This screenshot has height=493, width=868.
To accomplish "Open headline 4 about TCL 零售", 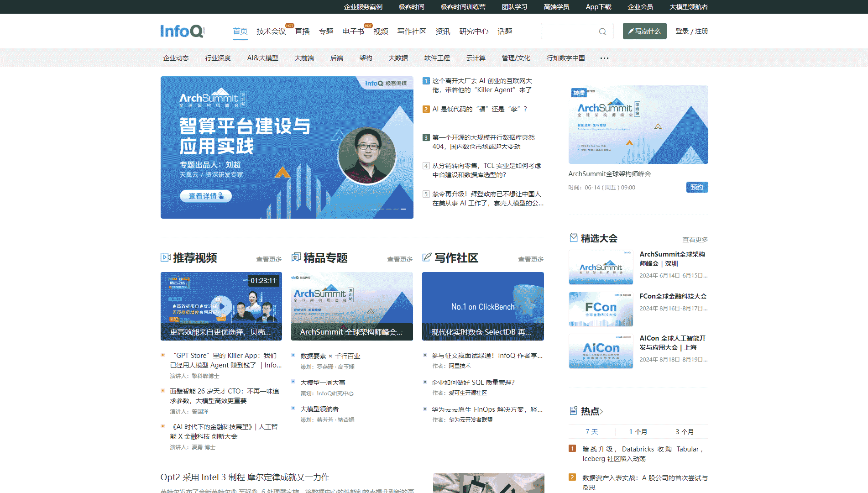I will click(486, 170).
